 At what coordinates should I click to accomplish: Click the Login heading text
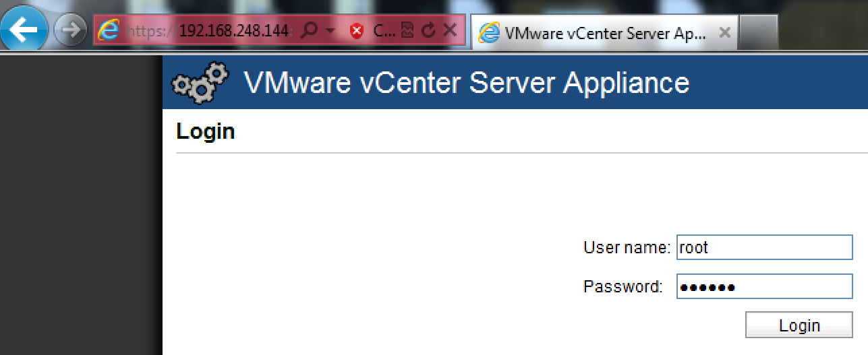[206, 131]
